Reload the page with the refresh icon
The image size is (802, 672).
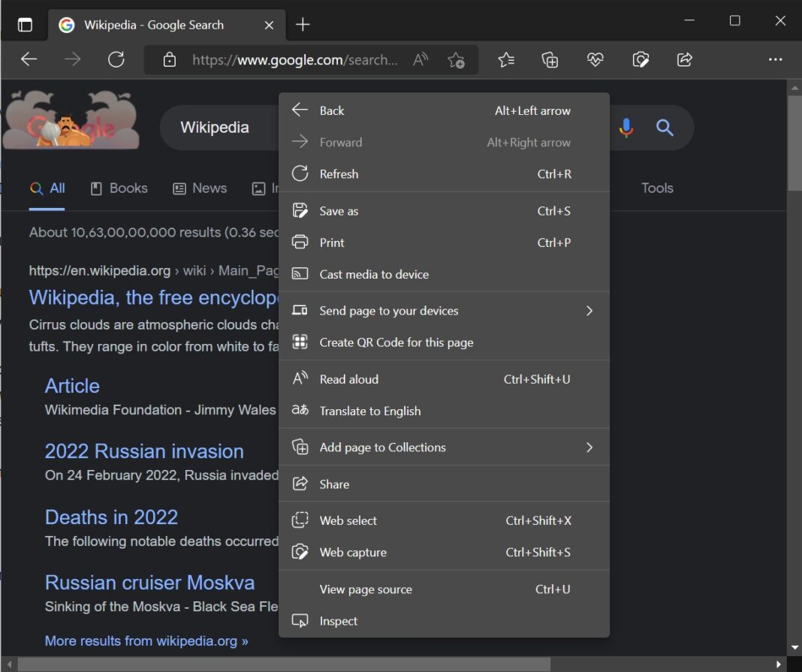point(116,59)
